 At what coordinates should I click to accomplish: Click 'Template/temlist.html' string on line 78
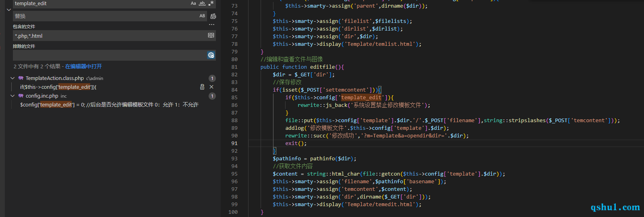(x=380, y=44)
